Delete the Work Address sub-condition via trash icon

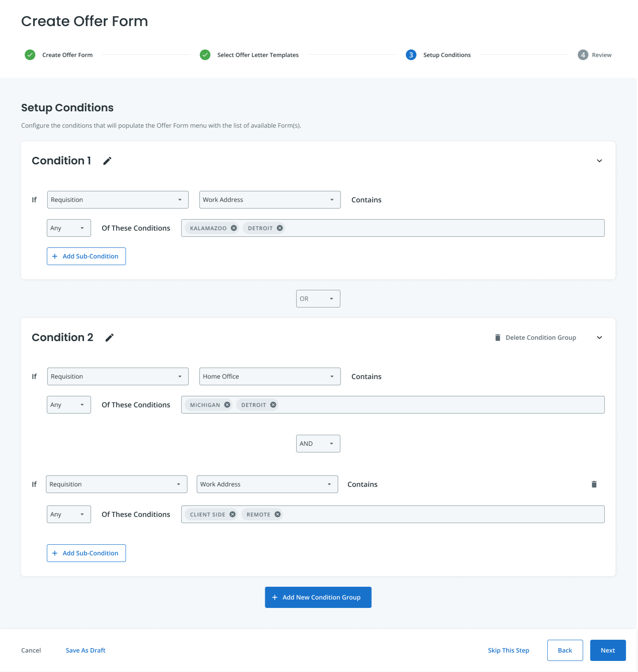pos(594,484)
